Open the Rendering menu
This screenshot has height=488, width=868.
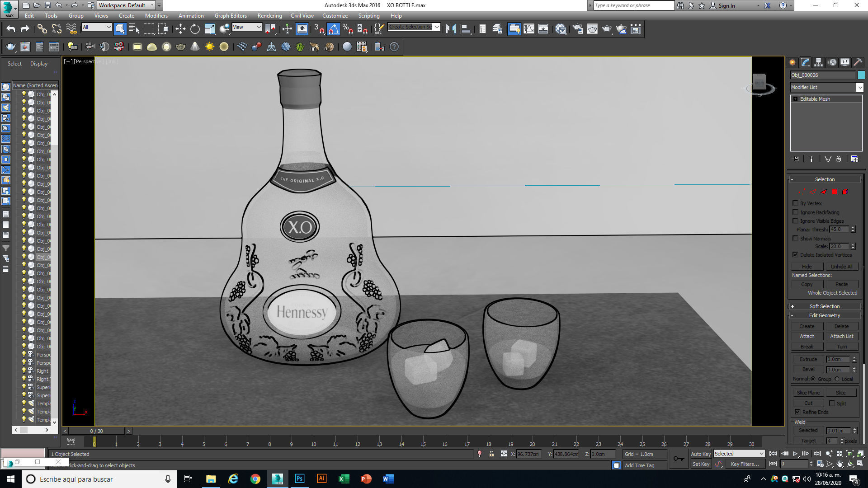pyautogui.click(x=269, y=15)
